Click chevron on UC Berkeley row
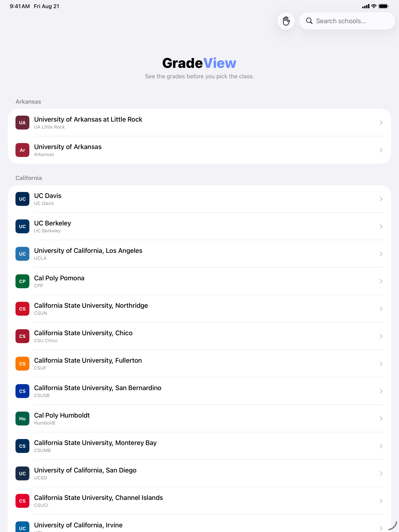 coord(381,226)
